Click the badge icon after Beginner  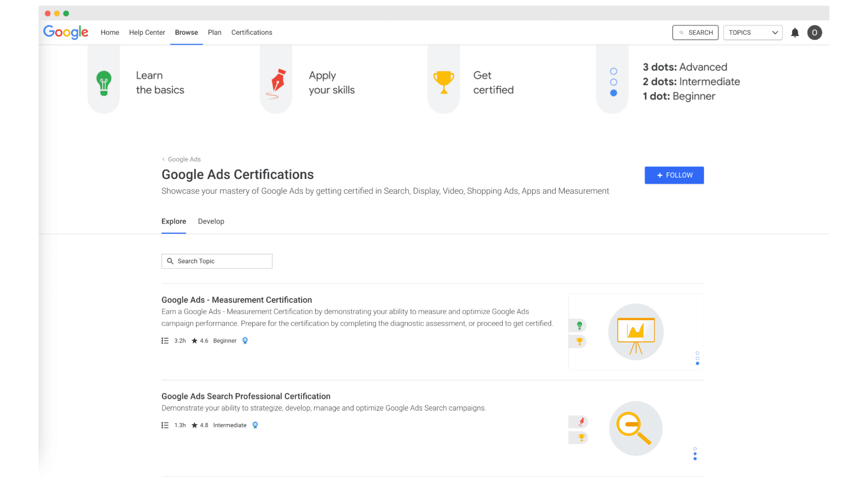click(245, 341)
